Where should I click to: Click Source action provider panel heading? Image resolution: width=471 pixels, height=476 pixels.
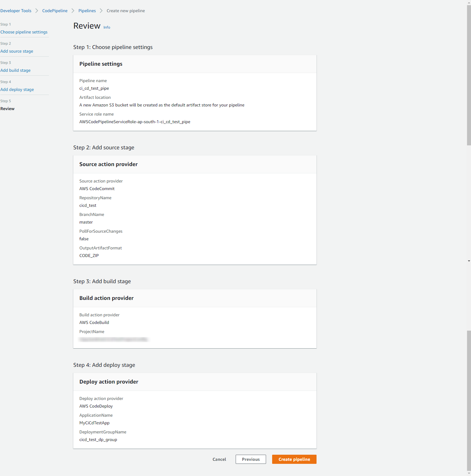pos(109,164)
